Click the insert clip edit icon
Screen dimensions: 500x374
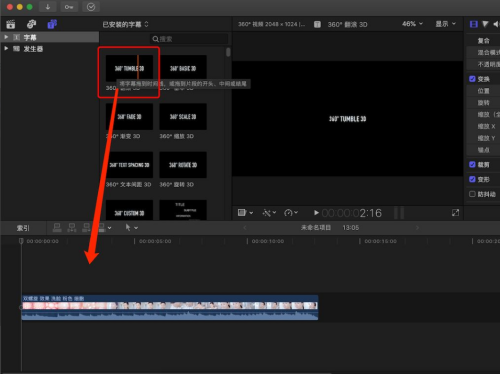(x=72, y=228)
